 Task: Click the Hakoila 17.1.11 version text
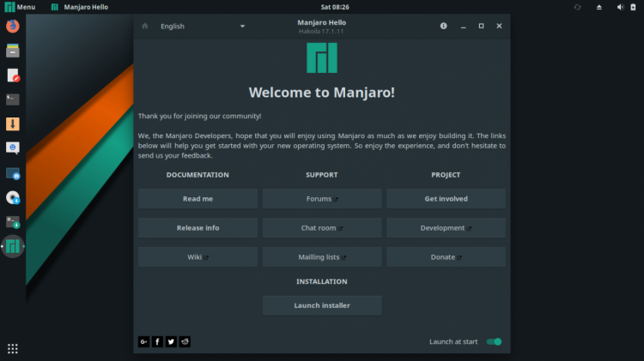click(321, 31)
